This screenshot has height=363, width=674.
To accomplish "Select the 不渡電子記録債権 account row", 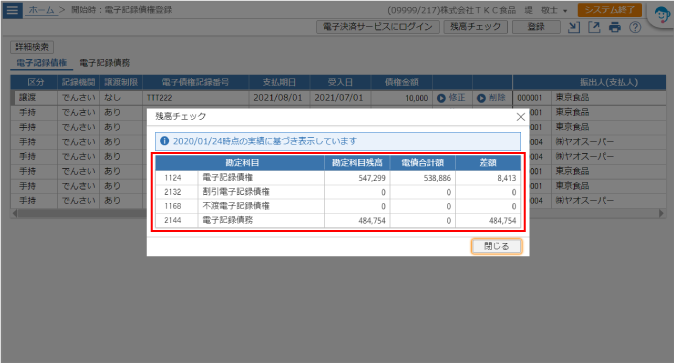I will 338,206.
